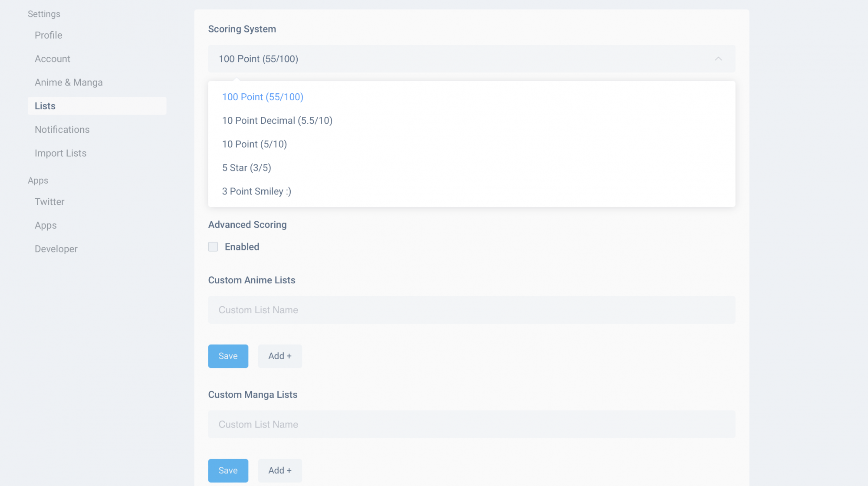This screenshot has width=868, height=486.
Task: Open Twitter app settings
Action: [x=49, y=202]
